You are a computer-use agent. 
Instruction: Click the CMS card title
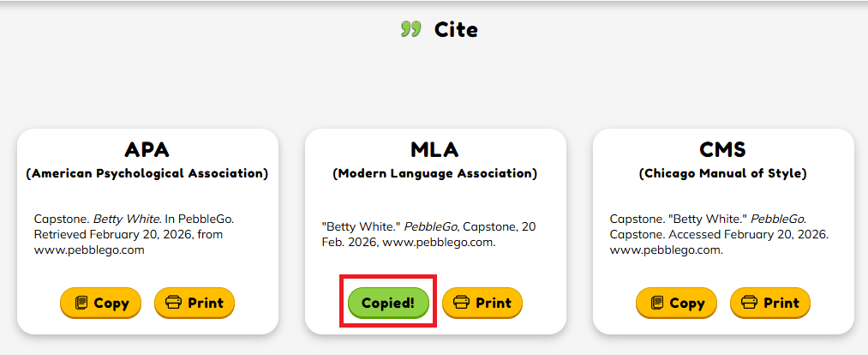(723, 149)
